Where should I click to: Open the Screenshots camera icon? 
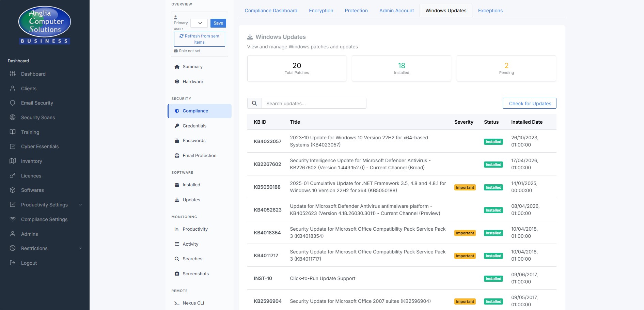click(x=177, y=274)
